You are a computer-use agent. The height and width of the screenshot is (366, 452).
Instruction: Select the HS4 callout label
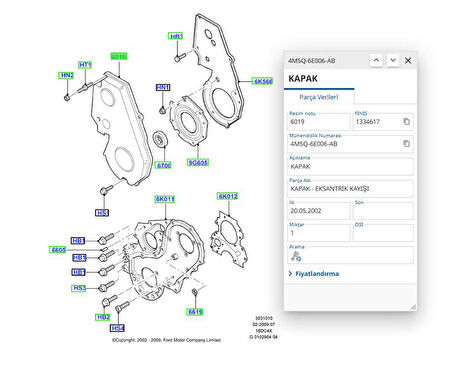pos(117,328)
